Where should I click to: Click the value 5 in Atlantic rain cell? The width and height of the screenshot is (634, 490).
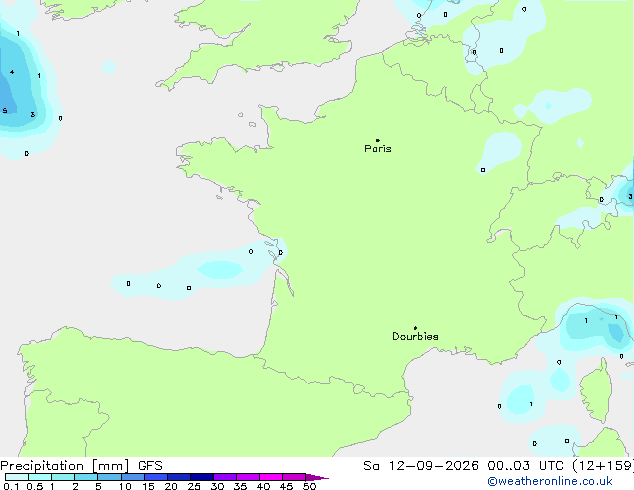[5, 110]
